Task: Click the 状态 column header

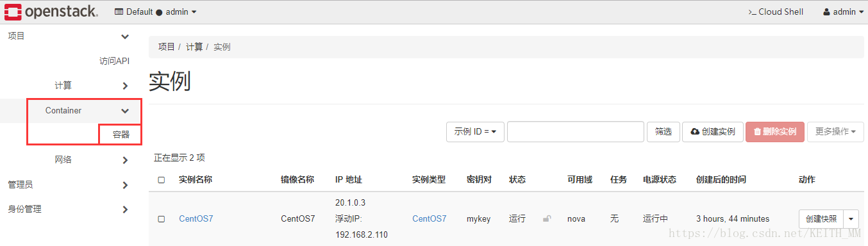Action: [x=517, y=180]
